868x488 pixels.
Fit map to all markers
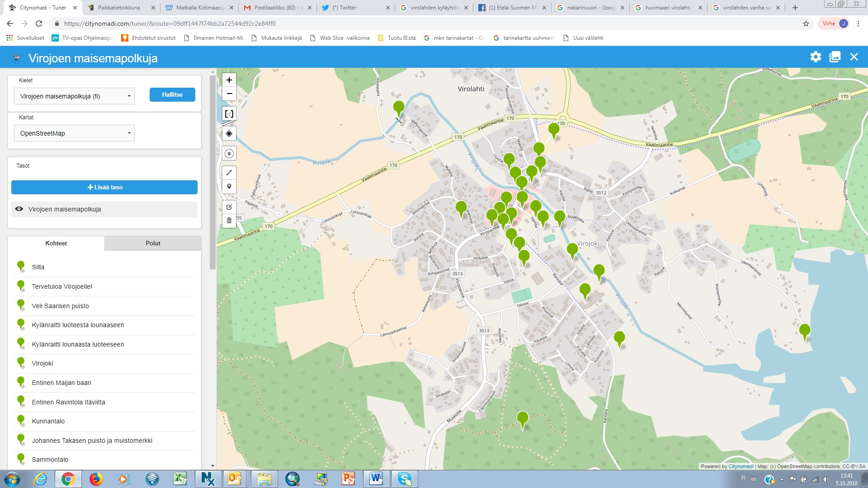pyautogui.click(x=229, y=114)
